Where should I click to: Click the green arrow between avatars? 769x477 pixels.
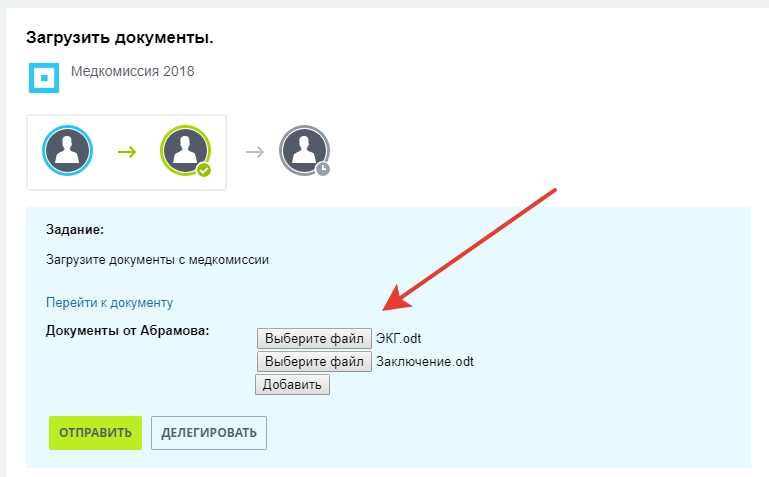(x=126, y=152)
